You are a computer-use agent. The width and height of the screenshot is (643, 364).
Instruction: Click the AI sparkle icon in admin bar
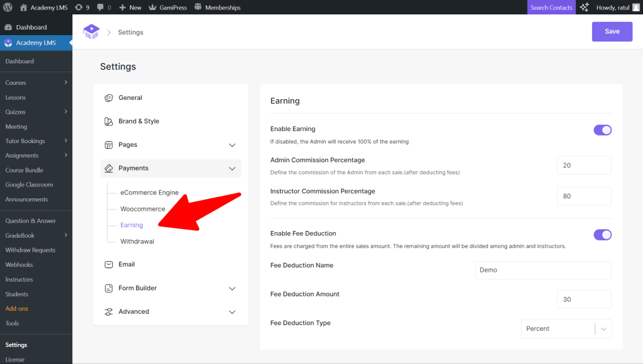tap(584, 8)
